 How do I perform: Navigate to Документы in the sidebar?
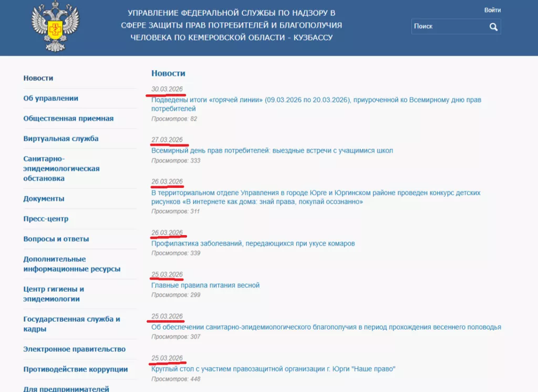pos(44,199)
